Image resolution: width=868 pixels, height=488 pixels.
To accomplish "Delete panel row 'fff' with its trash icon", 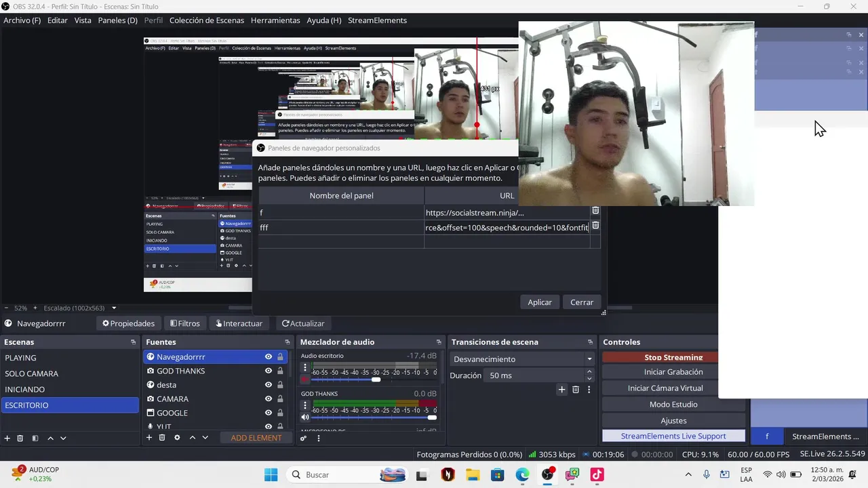I will click(595, 225).
